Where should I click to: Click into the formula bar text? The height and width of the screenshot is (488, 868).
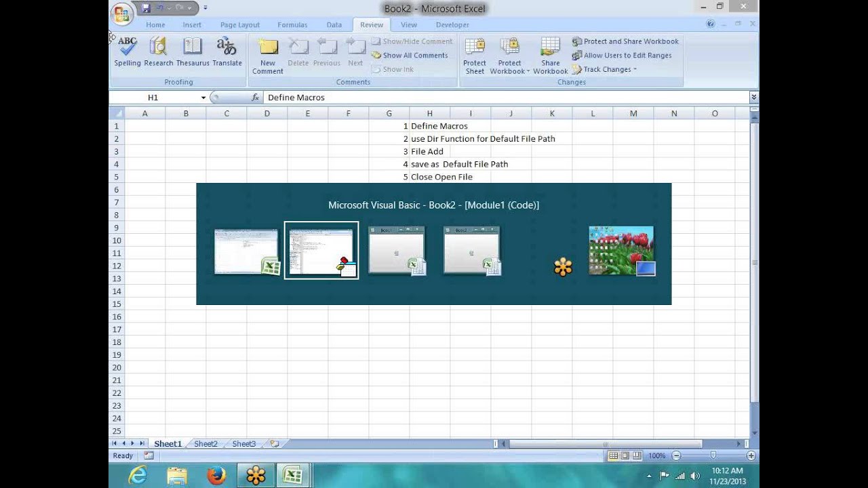coord(506,98)
